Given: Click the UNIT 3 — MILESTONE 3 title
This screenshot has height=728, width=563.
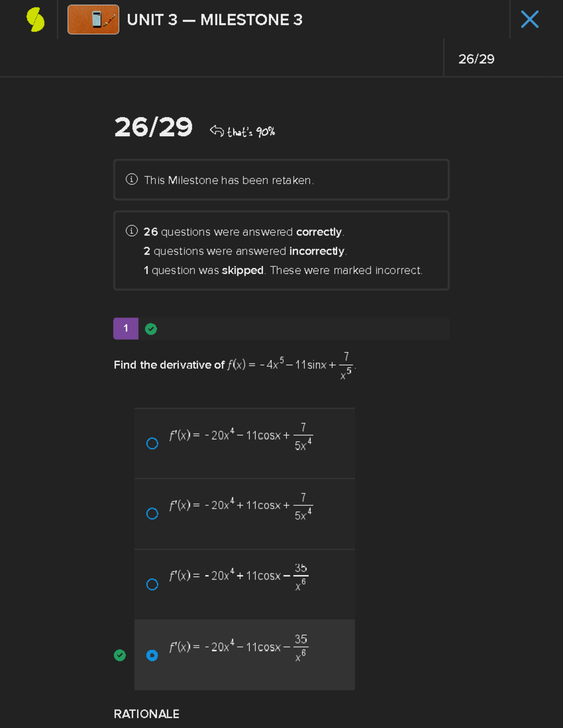Looking at the screenshot, I should click(214, 20).
